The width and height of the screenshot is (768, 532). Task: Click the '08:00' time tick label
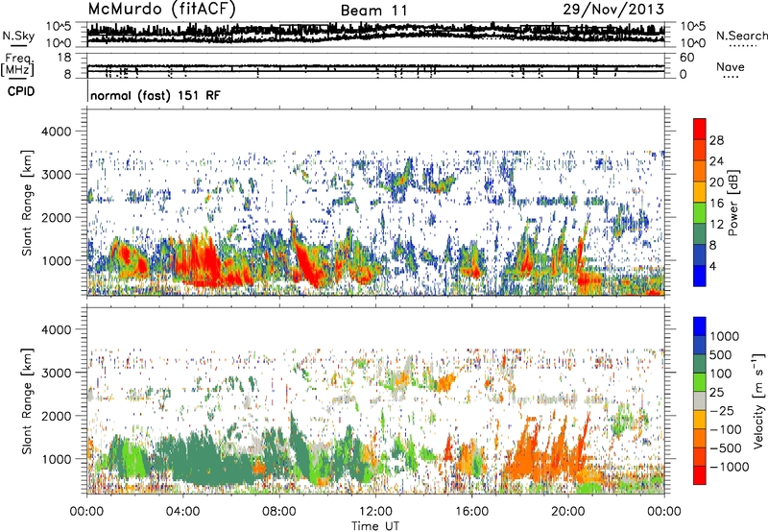[x=278, y=512]
